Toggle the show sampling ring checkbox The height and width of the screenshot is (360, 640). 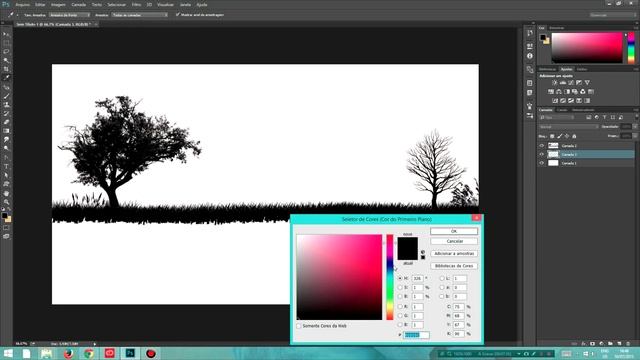coord(178,15)
